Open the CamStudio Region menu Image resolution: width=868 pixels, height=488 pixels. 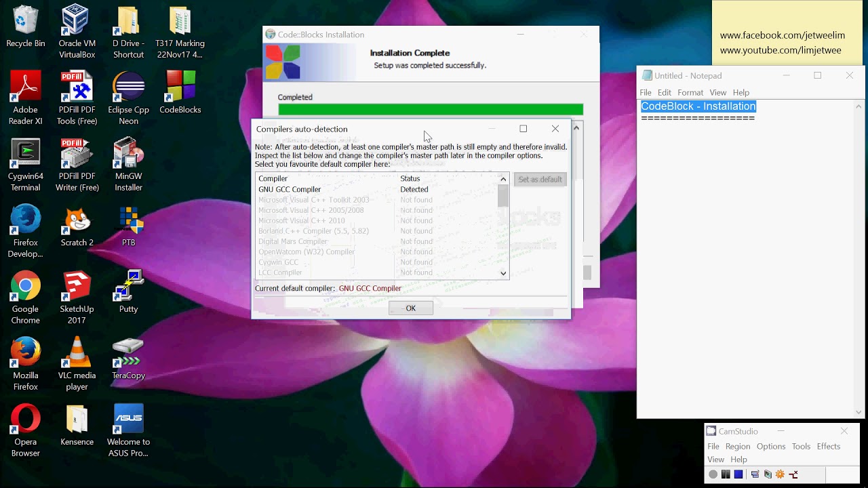pos(737,447)
